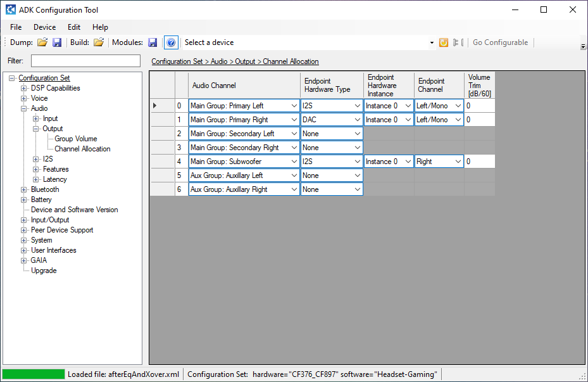Expand the Input tree node
Screen dimensions: 588x382
[35, 118]
